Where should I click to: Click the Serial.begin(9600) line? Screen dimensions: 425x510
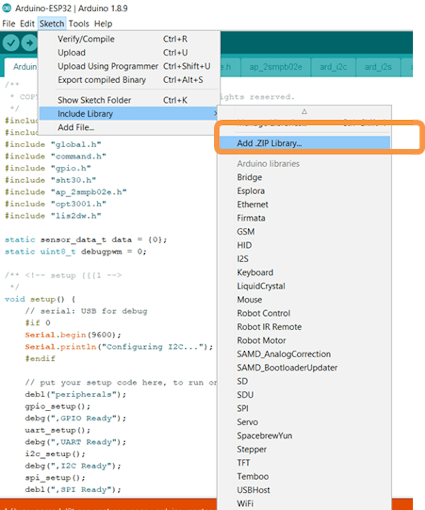point(73,335)
